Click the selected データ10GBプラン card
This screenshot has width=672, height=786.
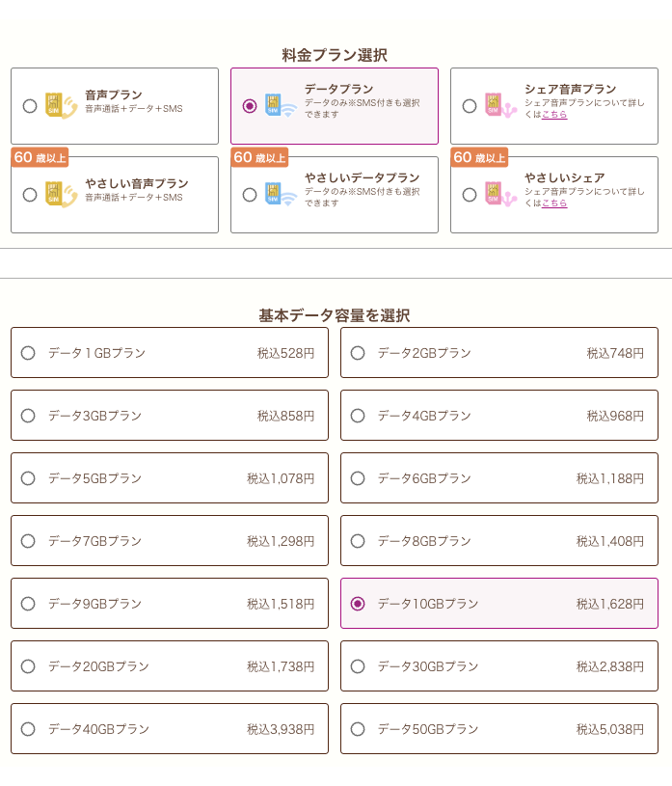click(498, 603)
